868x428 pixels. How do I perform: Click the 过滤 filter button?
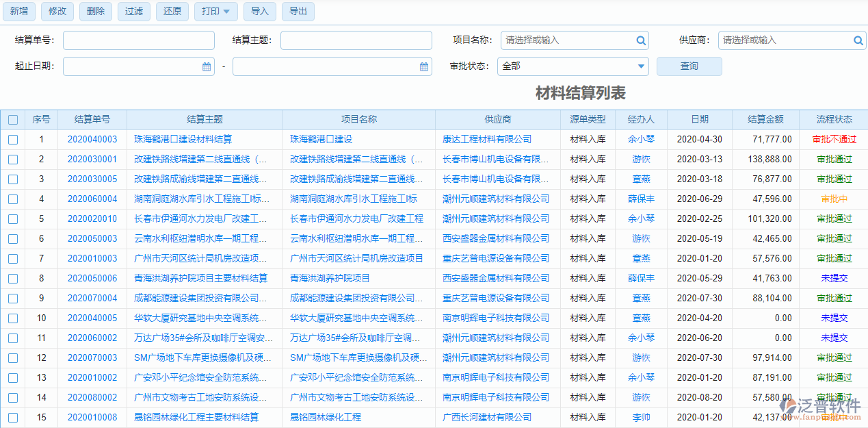click(134, 12)
